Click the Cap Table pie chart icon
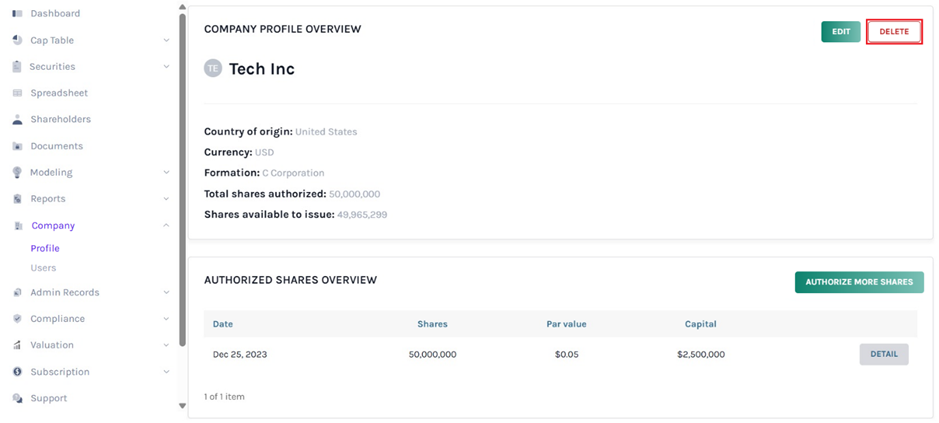 (x=17, y=40)
